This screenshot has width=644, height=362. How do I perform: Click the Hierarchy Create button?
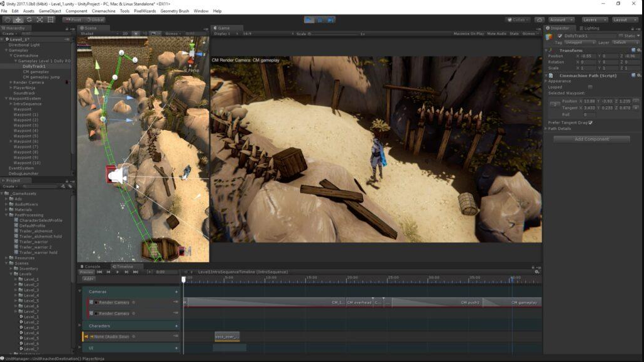9,34
